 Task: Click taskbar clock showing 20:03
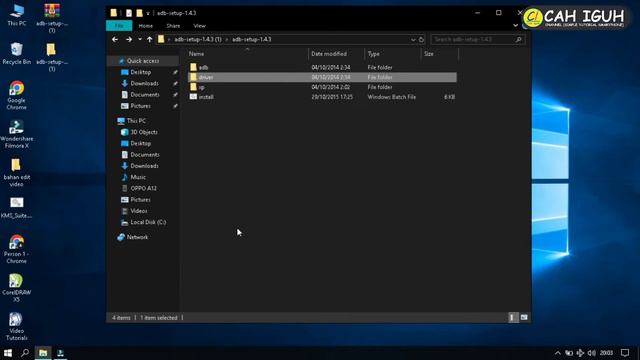[x=607, y=353]
